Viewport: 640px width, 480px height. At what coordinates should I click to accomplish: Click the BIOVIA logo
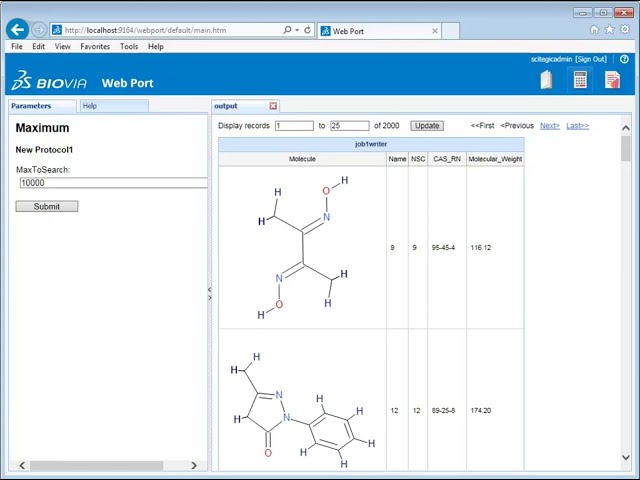click(49, 80)
